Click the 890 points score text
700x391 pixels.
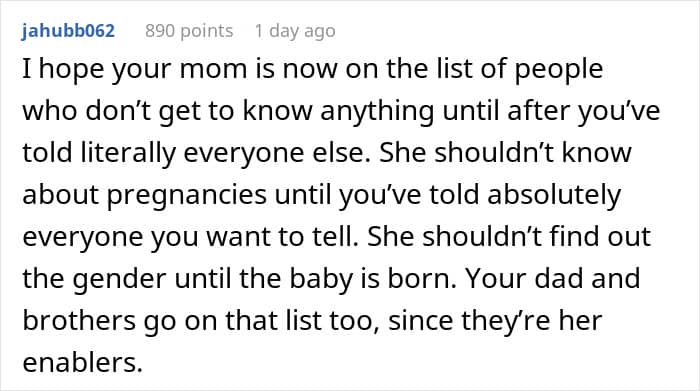pos(189,31)
